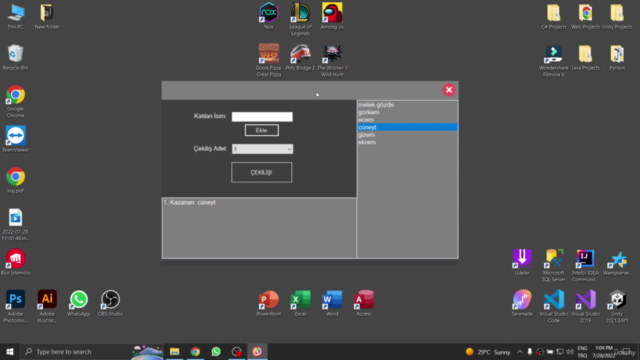Launch PowerPoint desktop shortcut
This screenshot has width=640, height=360.
pos(269,303)
